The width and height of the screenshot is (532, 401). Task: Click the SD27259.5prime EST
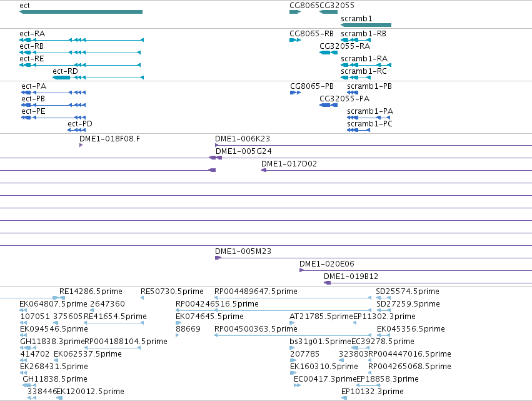384,310
